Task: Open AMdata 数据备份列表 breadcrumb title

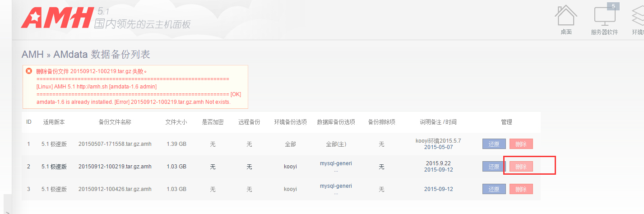Action: [x=102, y=55]
